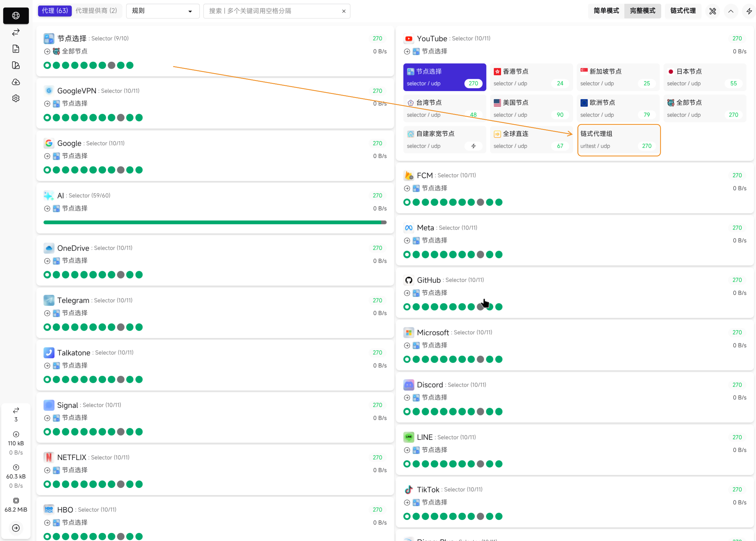The image size is (756, 541).
Task: Click the TikTok group icon
Action: tap(409, 489)
